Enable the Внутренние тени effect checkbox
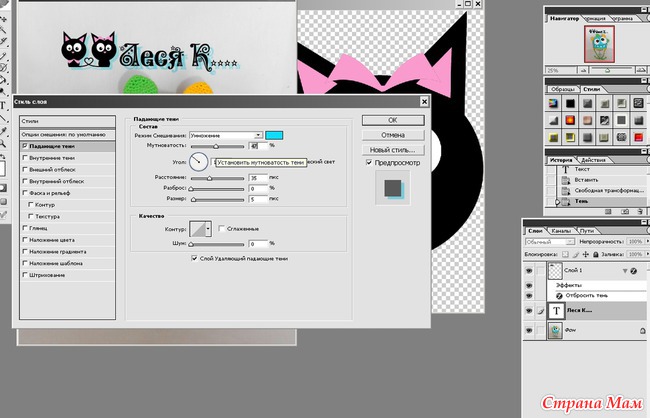The image size is (650, 418). click(25, 157)
